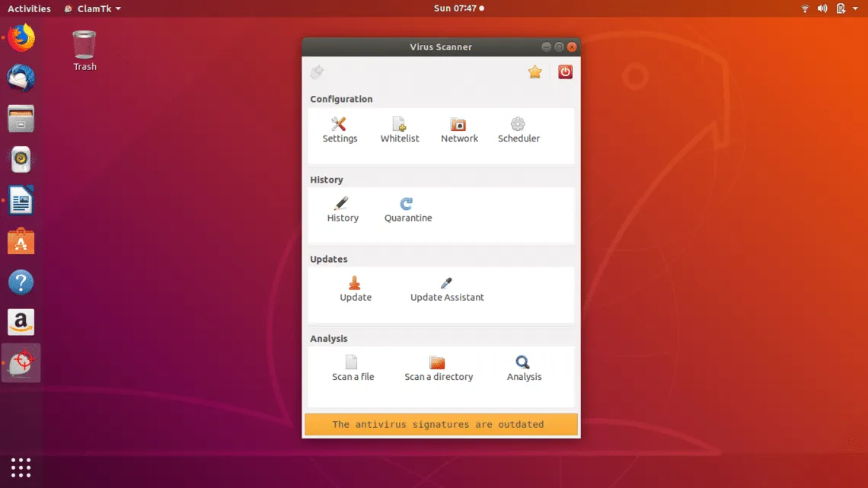Click the gold star icon
Image resolution: width=868 pixels, height=488 pixels.
click(535, 72)
